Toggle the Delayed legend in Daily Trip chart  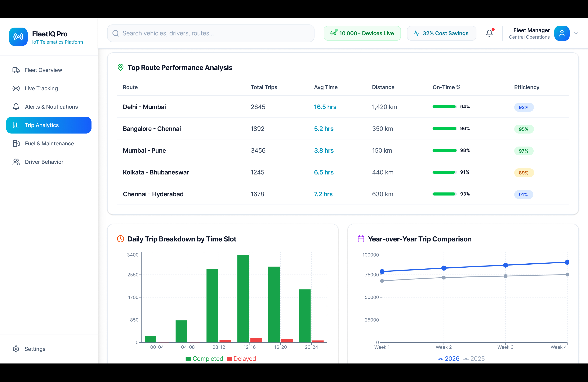pyautogui.click(x=241, y=359)
